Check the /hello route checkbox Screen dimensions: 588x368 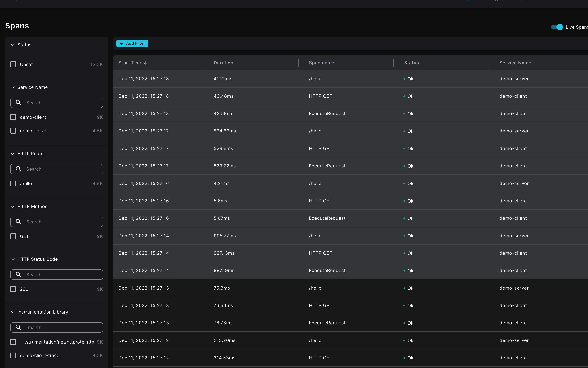[x=13, y=184]
